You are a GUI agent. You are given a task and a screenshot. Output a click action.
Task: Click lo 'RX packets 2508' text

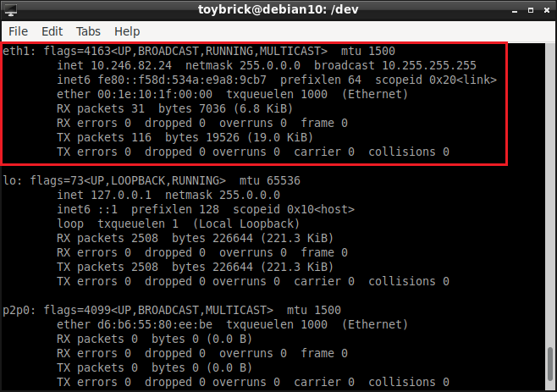pos(108,238)
